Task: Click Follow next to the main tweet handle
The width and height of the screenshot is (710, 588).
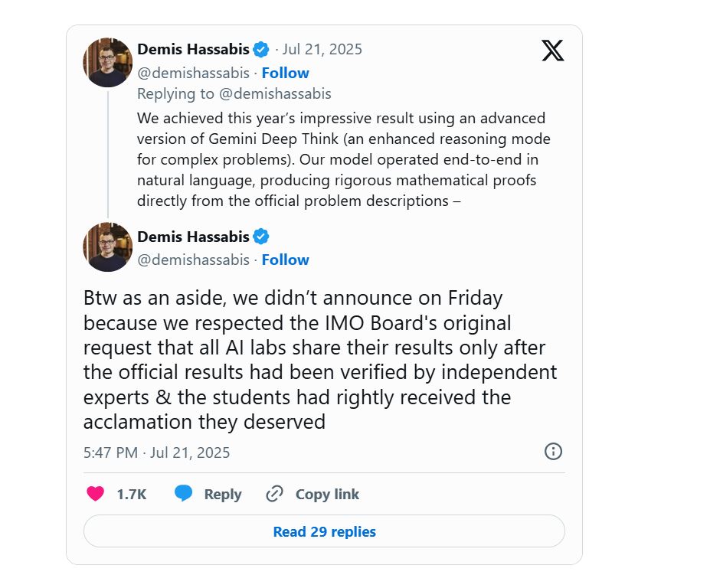Action: point(285,260)
